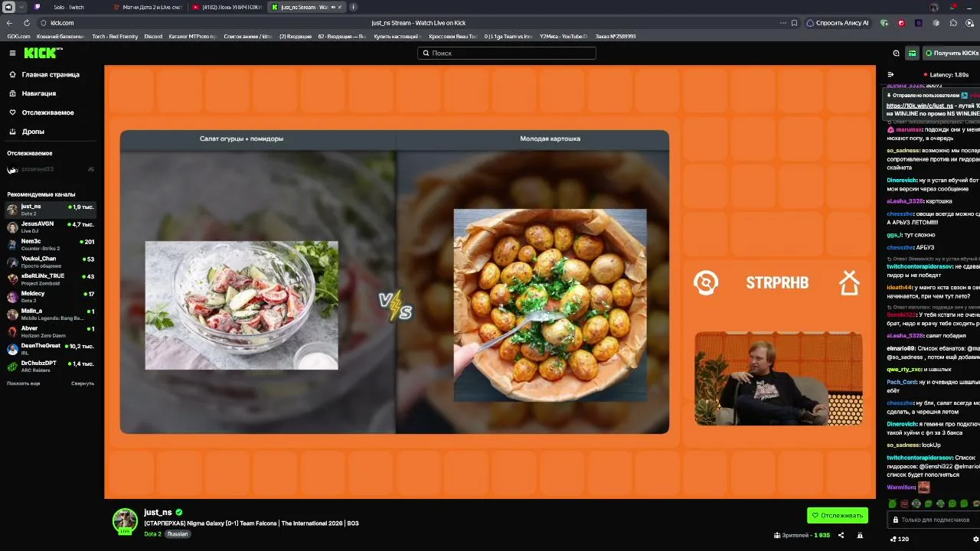Screen dimensions: 980x551
Task: Open the chat search icon in Kick header
Action: (x=896, y=54)
